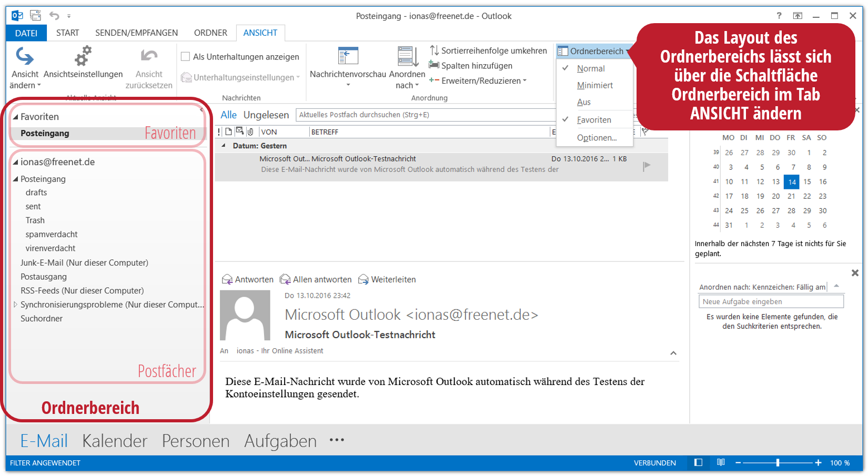Click the zoom slider handle
The image size is (868, 476).
[778, 463]
